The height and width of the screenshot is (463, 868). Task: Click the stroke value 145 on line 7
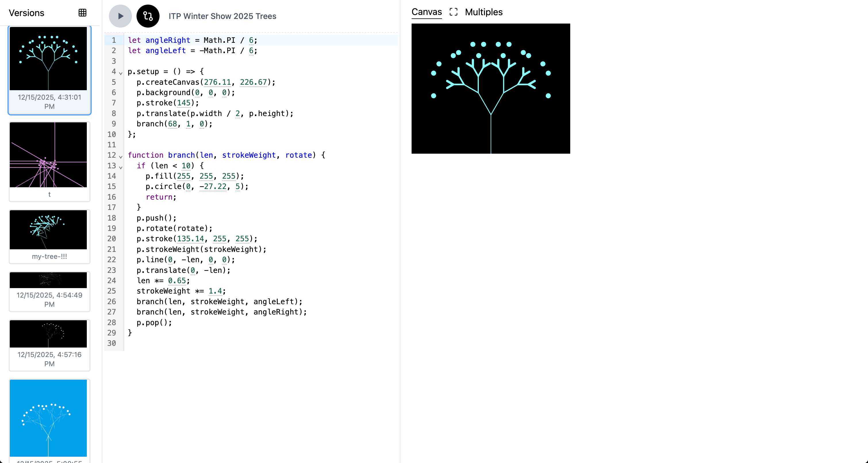tap(184, 103)
